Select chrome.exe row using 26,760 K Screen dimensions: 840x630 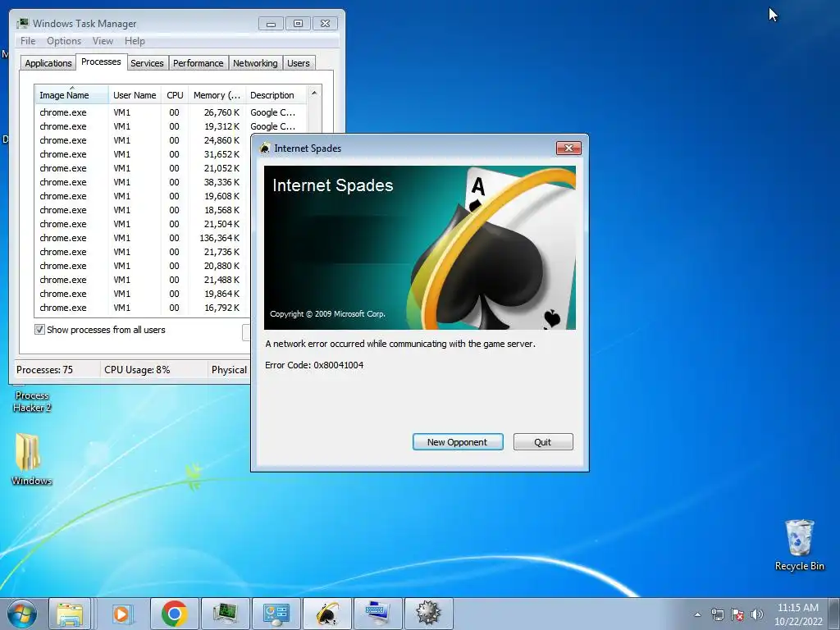[x=171, y=112]
